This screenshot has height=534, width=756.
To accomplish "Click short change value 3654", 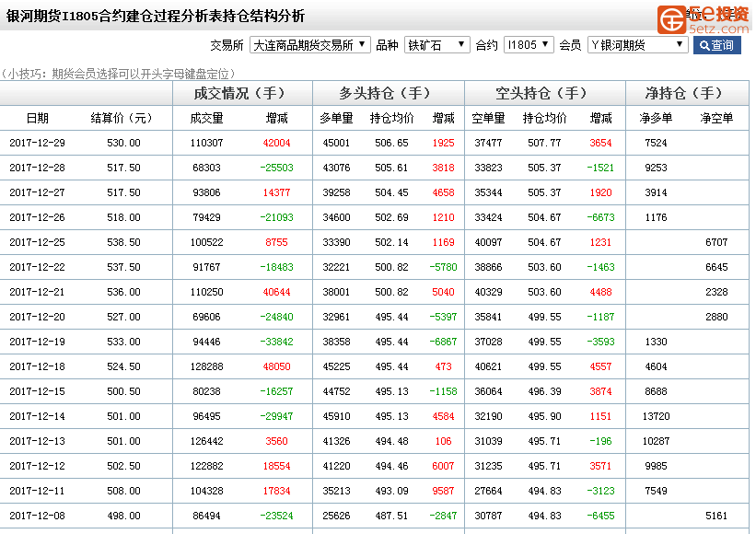I will [x=600, y=143].
